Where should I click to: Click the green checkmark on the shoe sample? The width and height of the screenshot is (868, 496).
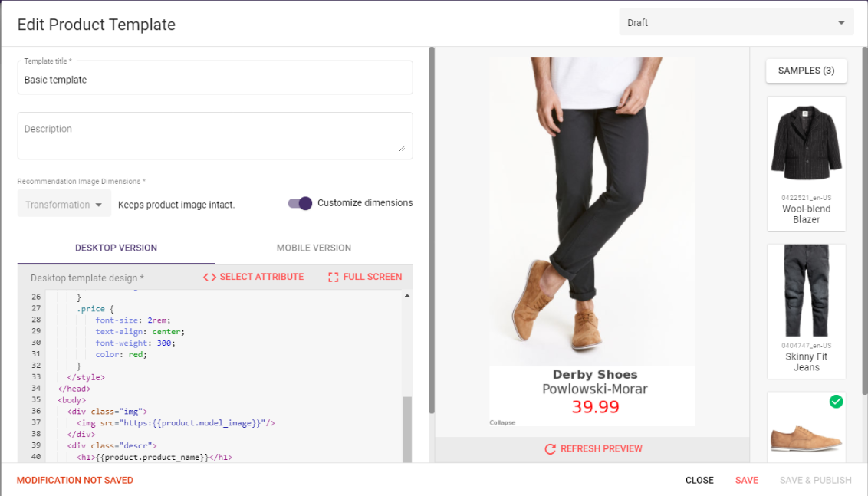pyautogui.click(x=836, y=401)
